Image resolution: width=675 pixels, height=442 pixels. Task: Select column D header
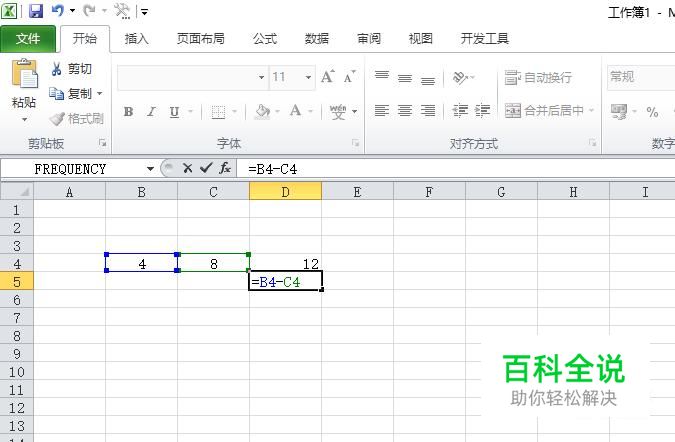tap(285, 191)
